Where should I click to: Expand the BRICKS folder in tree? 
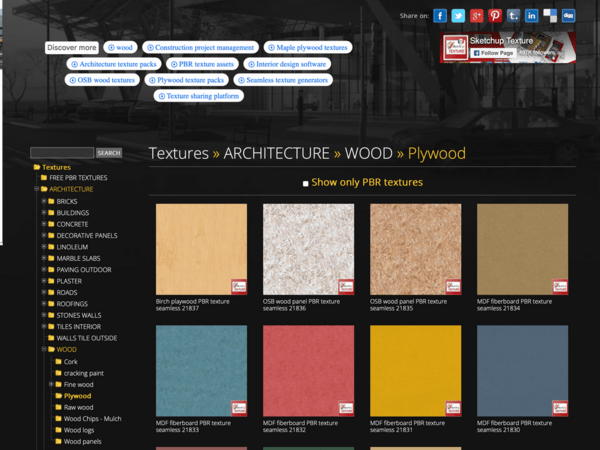(44, 201)
